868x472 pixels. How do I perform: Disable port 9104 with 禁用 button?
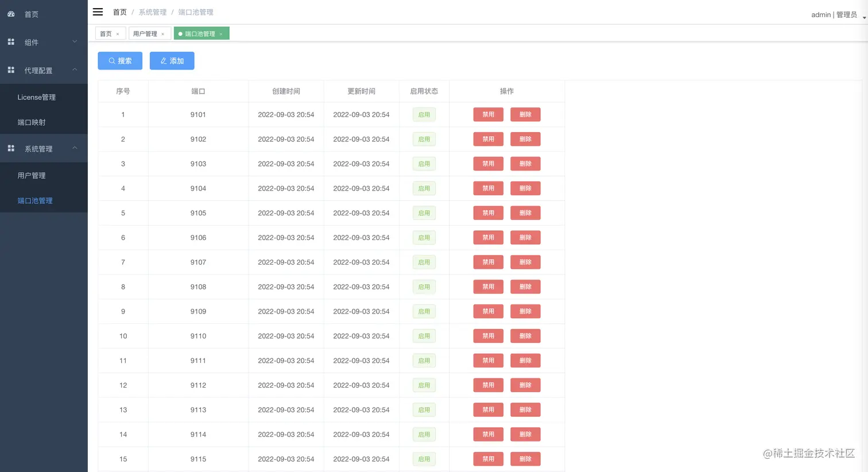click(488, 188)
